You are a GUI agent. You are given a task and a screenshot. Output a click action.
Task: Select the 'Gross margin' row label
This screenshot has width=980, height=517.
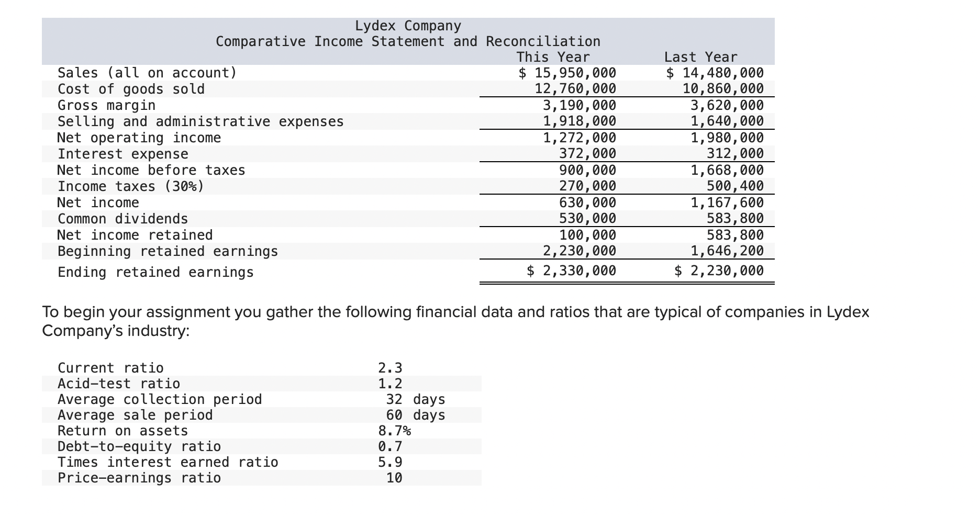106,105
